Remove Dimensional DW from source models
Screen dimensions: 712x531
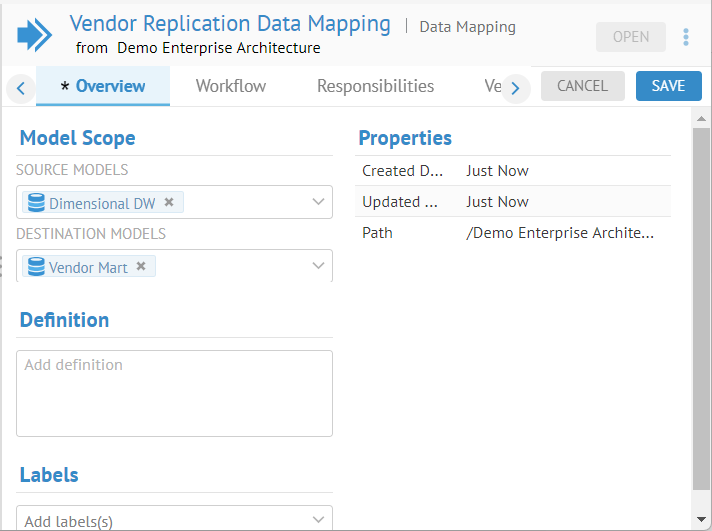(169, 202)
